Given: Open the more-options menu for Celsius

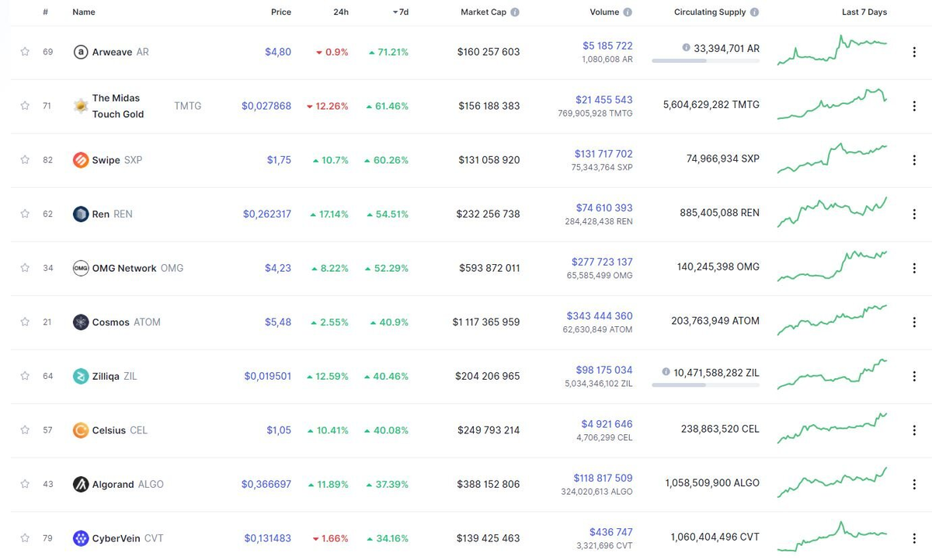Looking at the screenshot, I should [x=914, y=430].
